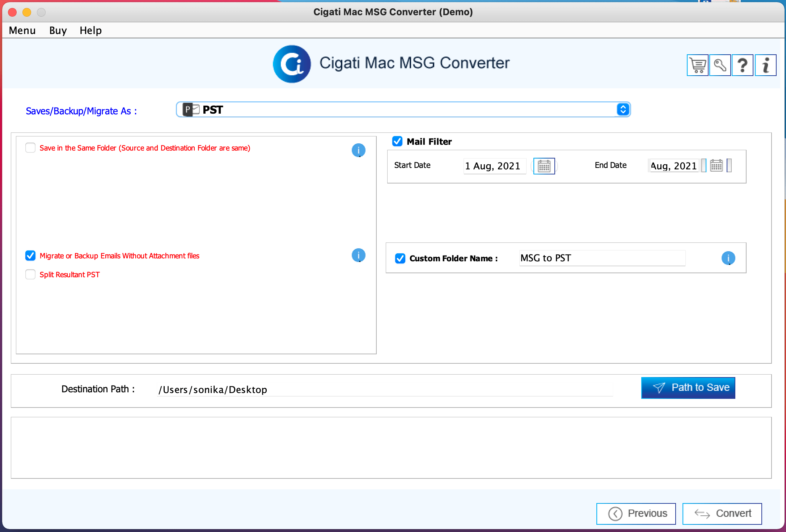The image size is (786, 532).
Task: Click the Cigati logo icon
Action: coord(292,64)
